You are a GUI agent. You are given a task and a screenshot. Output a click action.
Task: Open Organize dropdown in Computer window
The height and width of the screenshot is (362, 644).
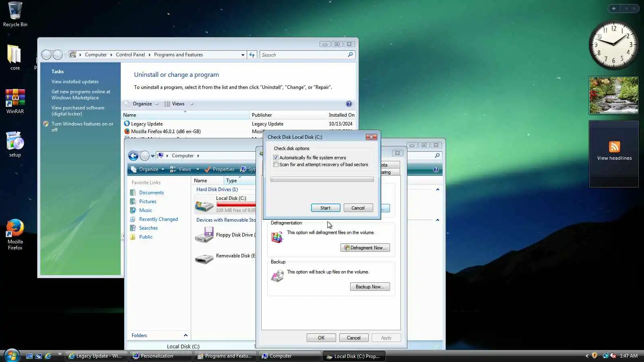(x=148, y=169)
